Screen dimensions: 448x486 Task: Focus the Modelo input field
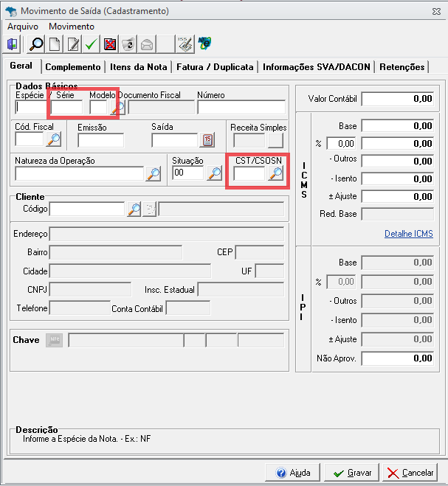(98, 107)
